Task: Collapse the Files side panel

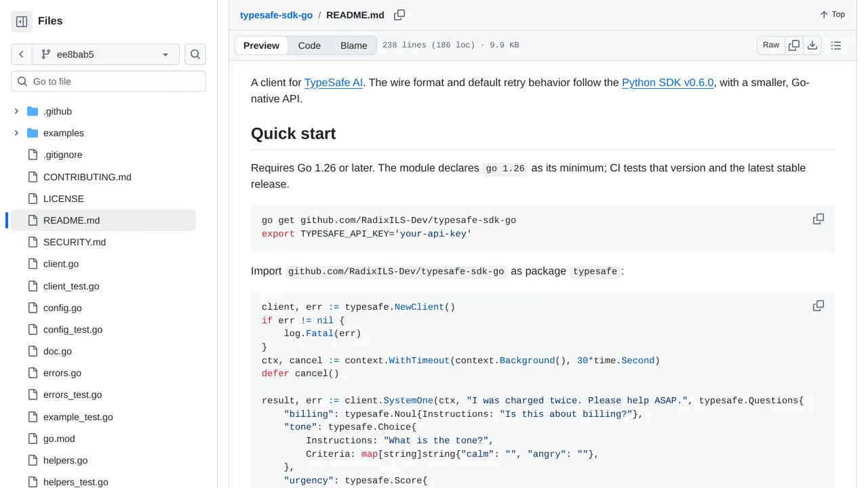Action: coord(22,22)
